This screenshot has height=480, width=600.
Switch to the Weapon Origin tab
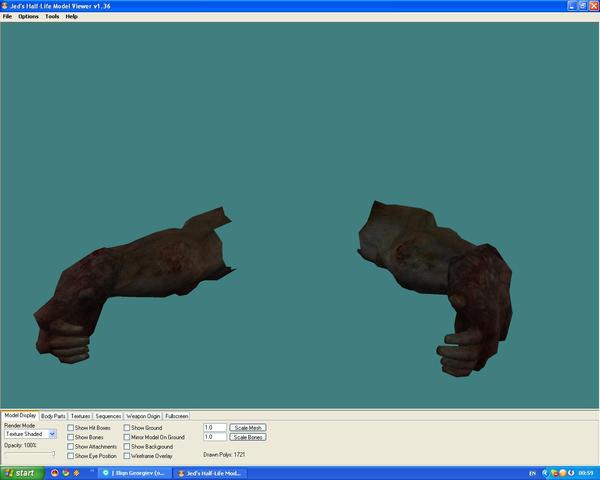pos(143,416)
